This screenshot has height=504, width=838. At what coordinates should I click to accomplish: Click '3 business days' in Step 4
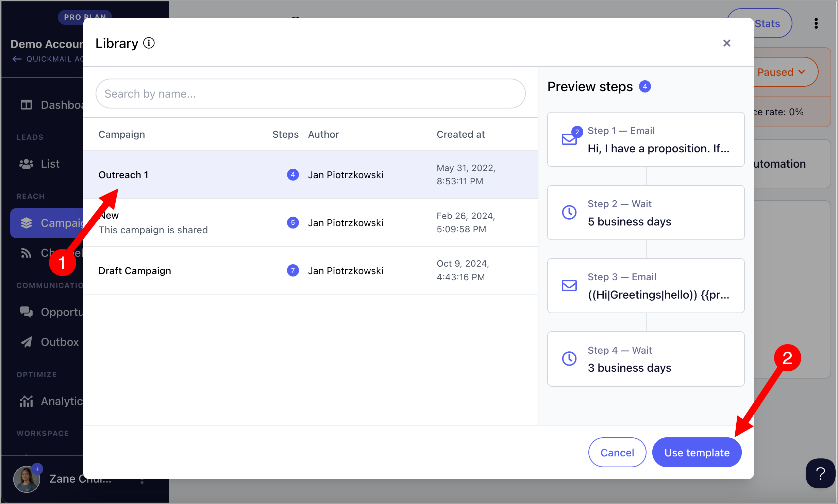point(630,368)
